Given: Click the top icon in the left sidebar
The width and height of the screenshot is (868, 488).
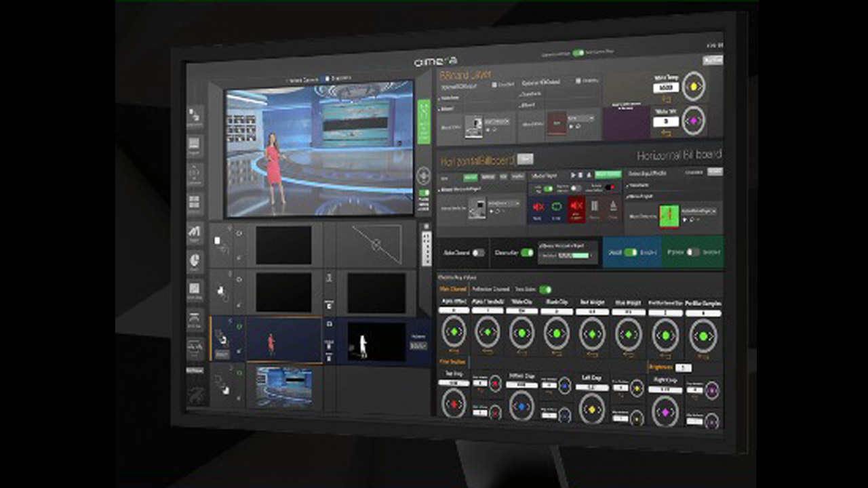Looking at the screenshot, I should click(x=195, y=115).
